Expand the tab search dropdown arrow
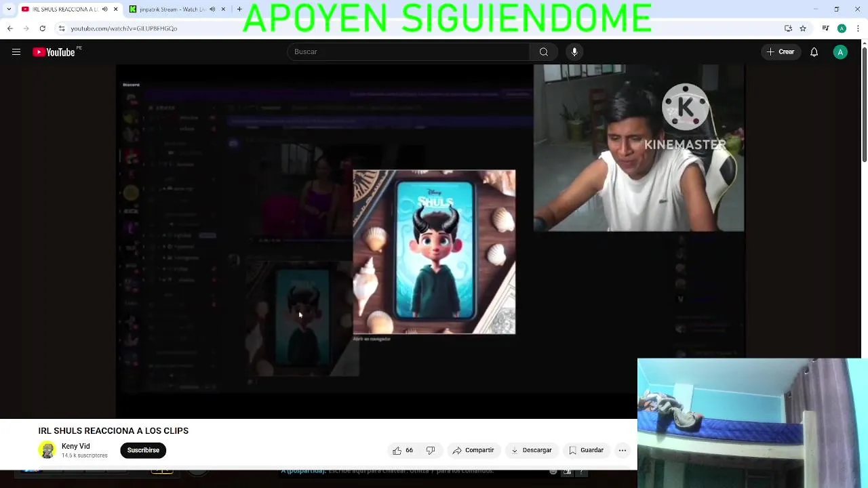868x488 pixels. coord(9,9)
